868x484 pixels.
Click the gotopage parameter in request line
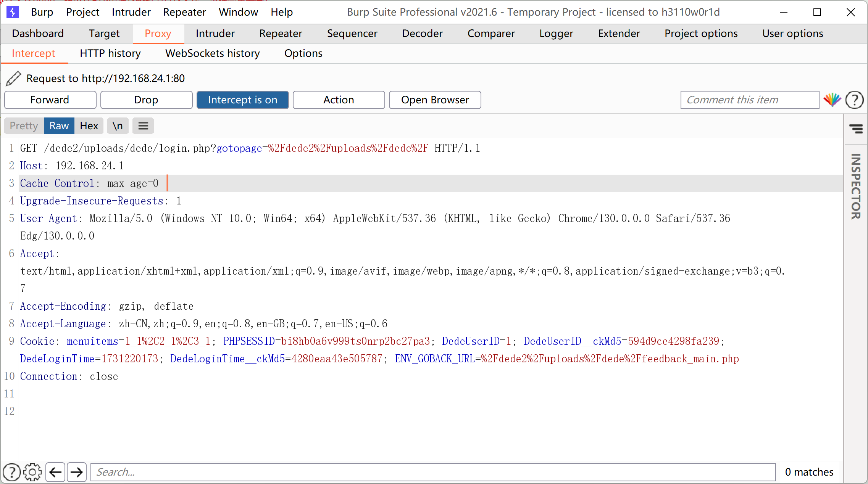tap(239, 148)
